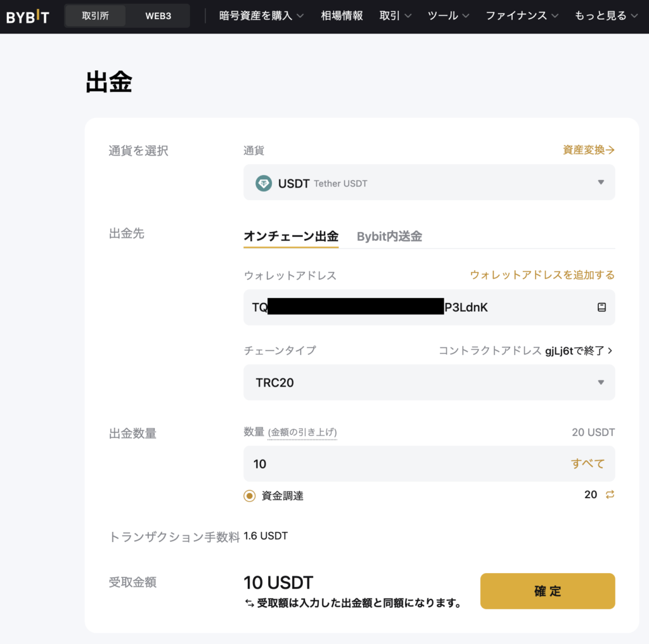Expand the 暗号資産を購入 menu
This screenshot has width=649, height=644.
[261, 16]
